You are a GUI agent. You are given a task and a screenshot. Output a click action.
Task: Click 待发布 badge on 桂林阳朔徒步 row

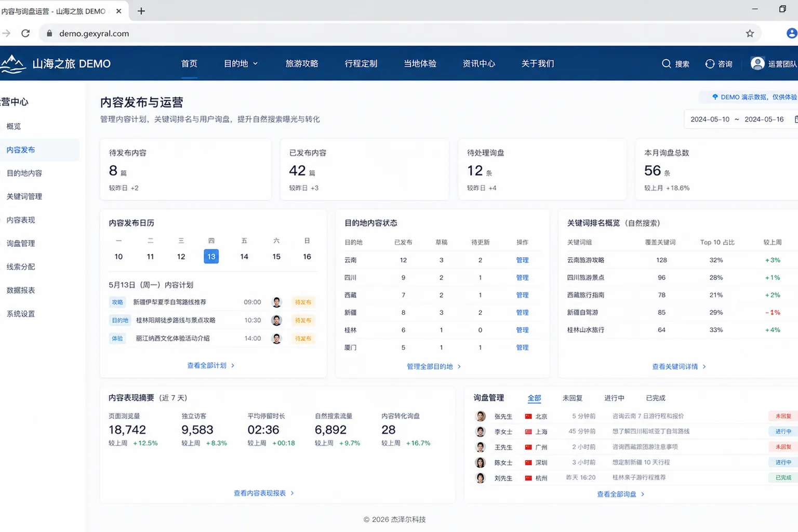click(303, 321)
